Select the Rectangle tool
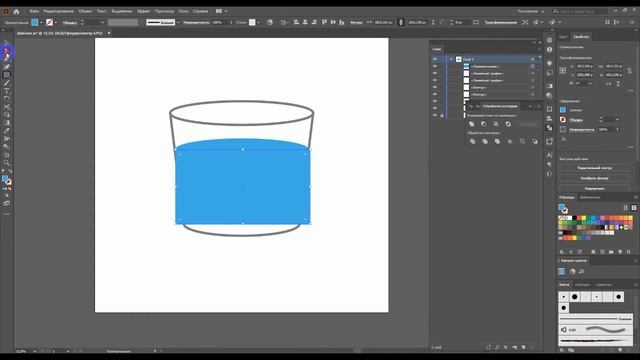This screenshot has height=360, width=640. click(x=7, y=75)
